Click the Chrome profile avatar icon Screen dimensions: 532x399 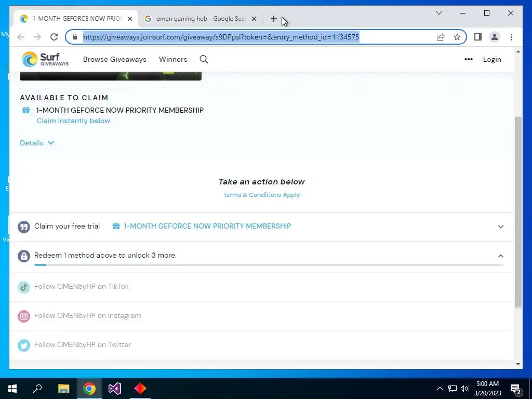495,37
